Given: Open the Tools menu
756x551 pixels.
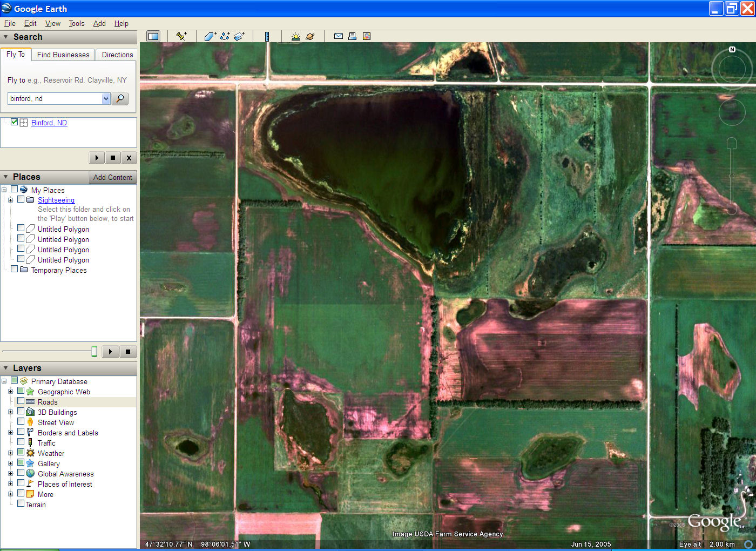Looking at the screenshot, I should (77, 23).
